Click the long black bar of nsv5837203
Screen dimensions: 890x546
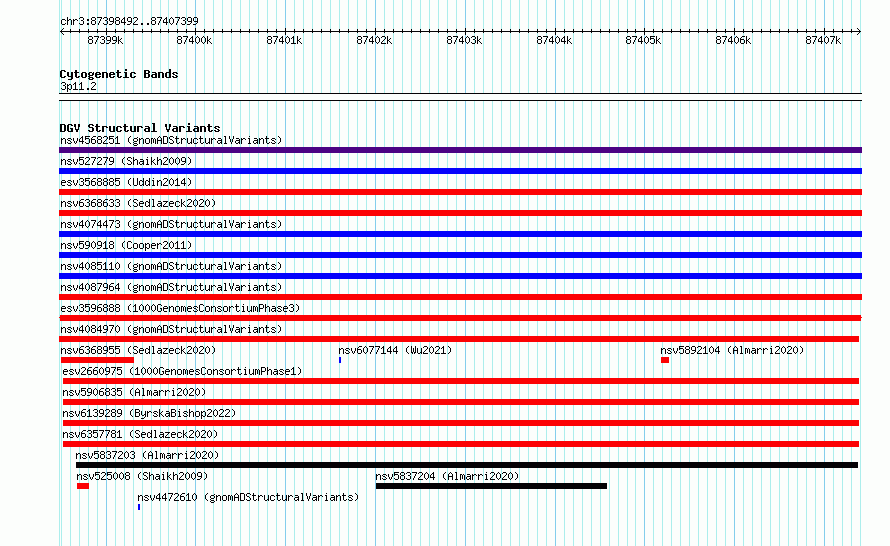point(467,465)
